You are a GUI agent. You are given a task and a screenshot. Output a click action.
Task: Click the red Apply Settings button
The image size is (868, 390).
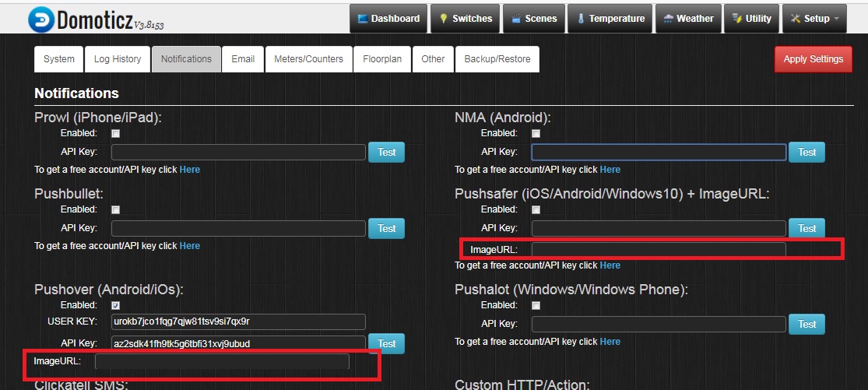click(x=814, y=59)
